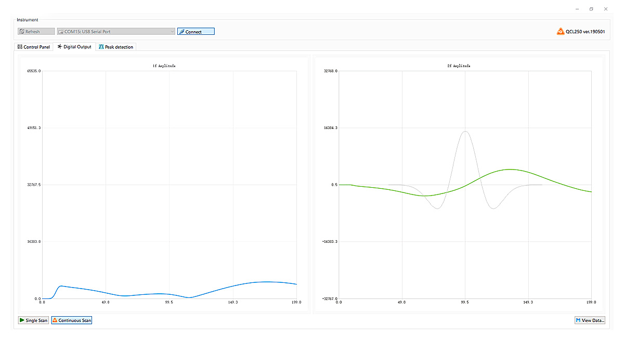
Task: Click the USB serial port icon in the combo box
Action: 61,32
